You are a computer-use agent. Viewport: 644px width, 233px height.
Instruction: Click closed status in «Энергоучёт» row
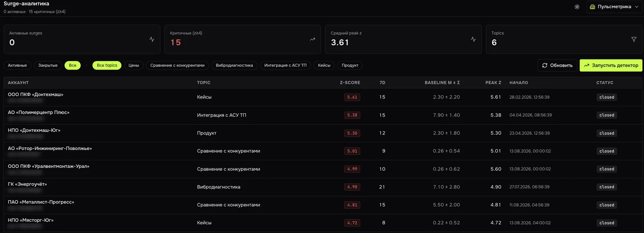607,187
